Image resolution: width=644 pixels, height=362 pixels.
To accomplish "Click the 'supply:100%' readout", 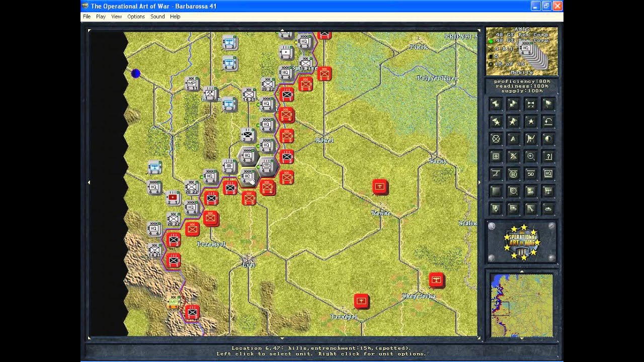I will (522, 91).
